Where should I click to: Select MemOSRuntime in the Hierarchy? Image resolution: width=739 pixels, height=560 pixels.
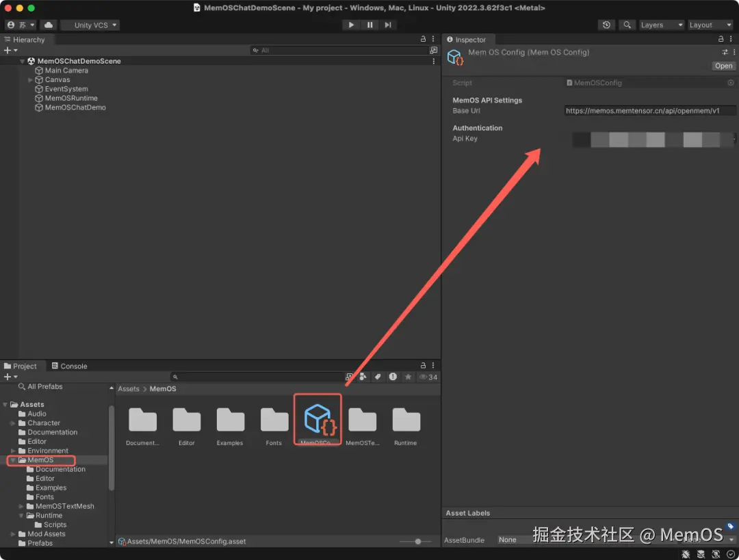(x=70, y=98)
